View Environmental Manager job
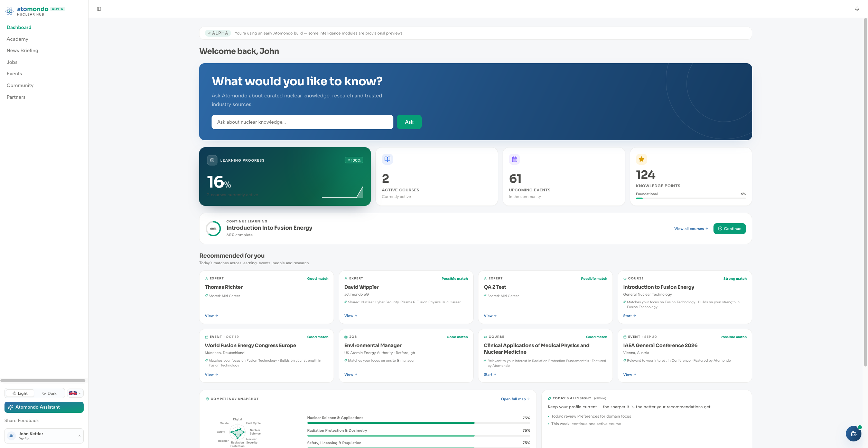Image resolution: width=868 pixels, height=448 pixels. [351, 374]
